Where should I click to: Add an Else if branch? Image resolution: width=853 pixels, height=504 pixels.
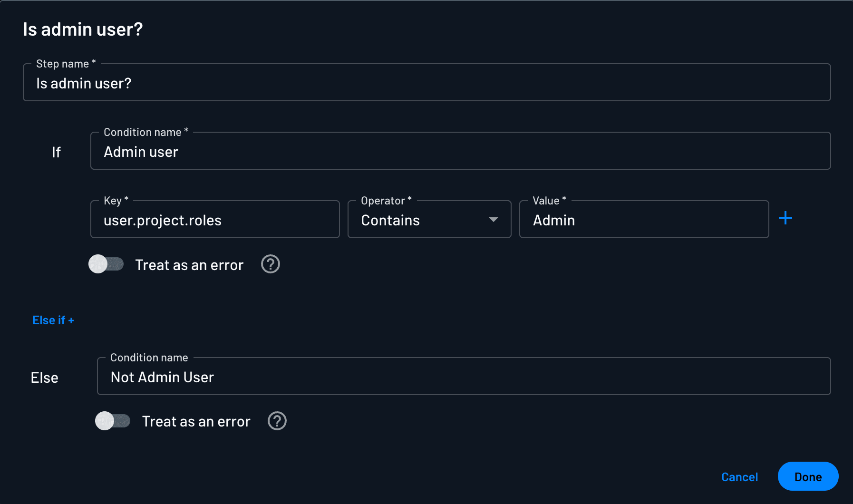(53, 320)
